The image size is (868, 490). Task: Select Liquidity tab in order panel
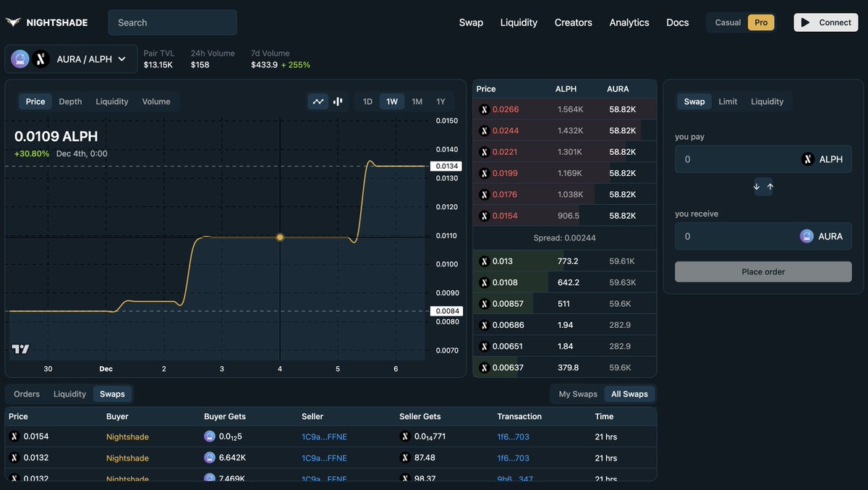(x=767, y=101)
